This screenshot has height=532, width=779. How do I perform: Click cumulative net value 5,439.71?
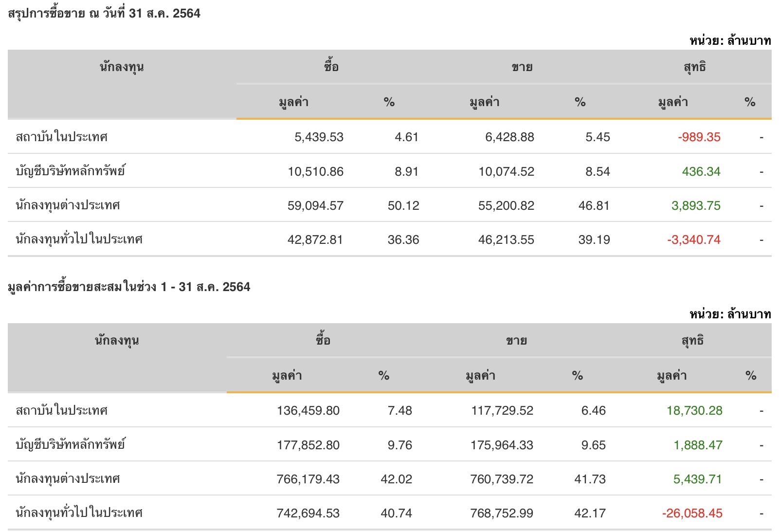click(698, 479)
